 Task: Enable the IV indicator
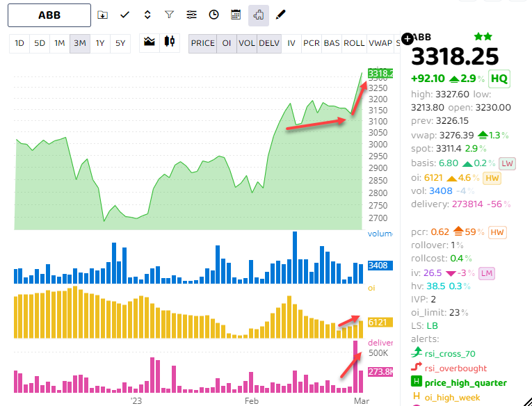(x=291, y=43)
